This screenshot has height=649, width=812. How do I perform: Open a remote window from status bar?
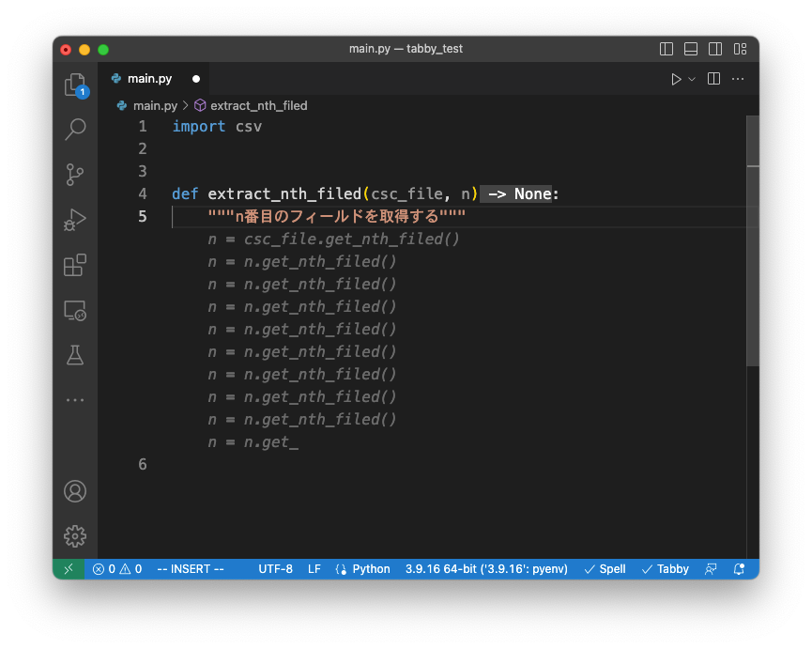[x=69, y=569]
